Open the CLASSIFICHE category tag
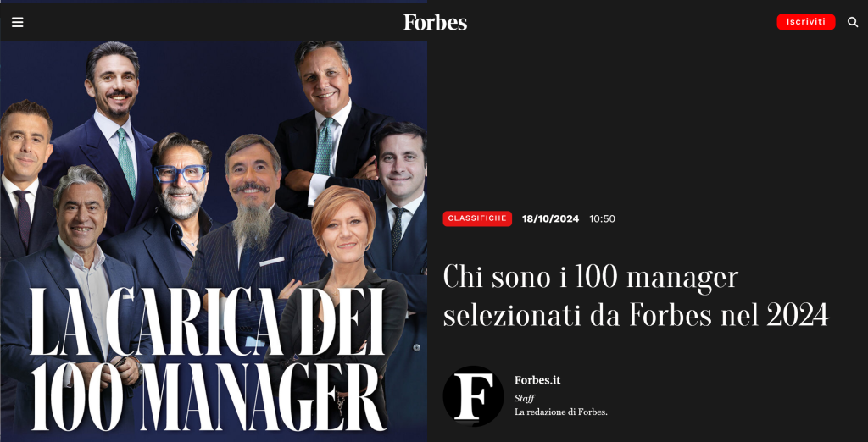Viewport: 868px width, 442px height. (x=477, y=218)
